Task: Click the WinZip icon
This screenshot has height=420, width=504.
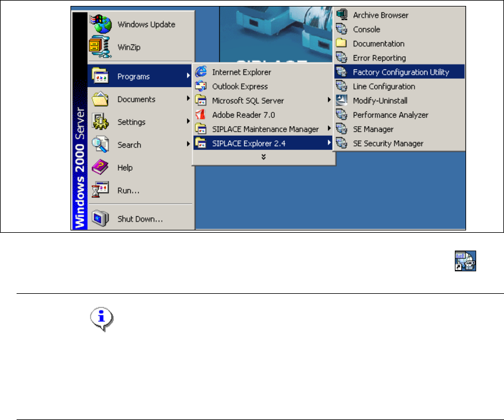Action: tap(100, 47)
